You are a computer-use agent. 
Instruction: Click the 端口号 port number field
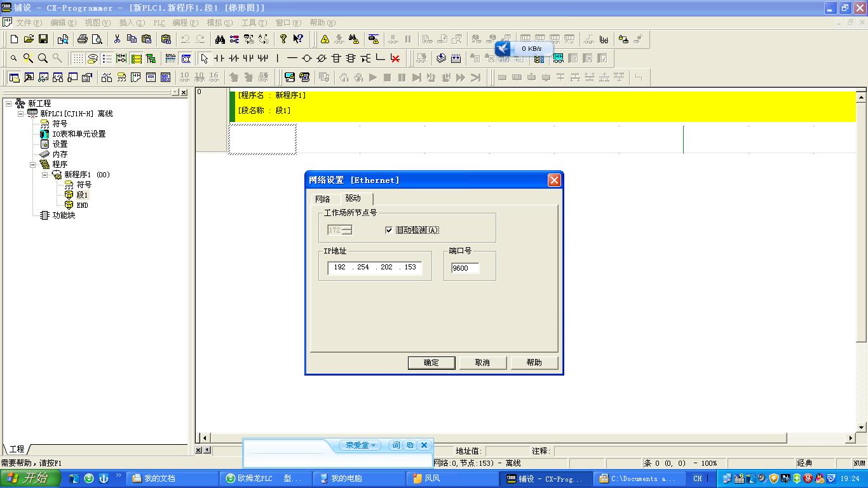tap(465, 268)
